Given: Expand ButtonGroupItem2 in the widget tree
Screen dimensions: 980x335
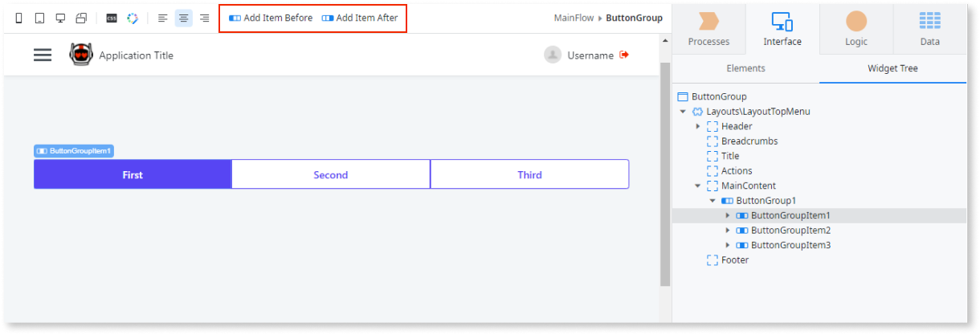Looking at the screenshot, I should coord(728,231).
